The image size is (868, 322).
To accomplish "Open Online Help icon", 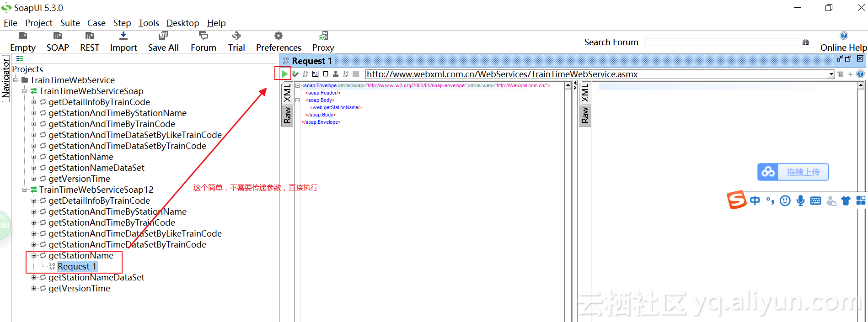I will (844, 36).
